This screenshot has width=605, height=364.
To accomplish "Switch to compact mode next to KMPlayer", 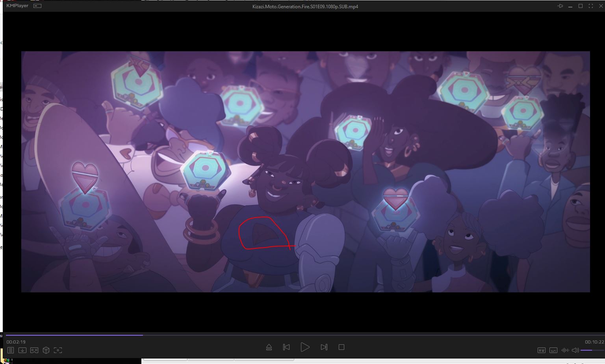I will pos(37,6).
